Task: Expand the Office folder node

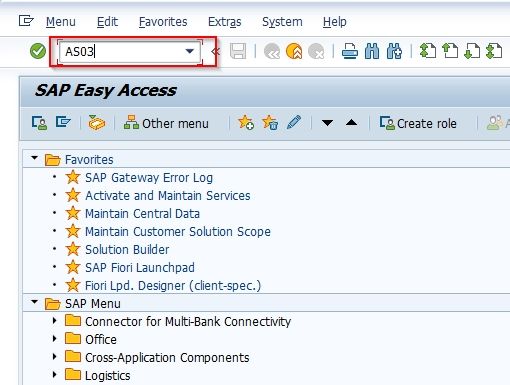Action: [55, 339]
